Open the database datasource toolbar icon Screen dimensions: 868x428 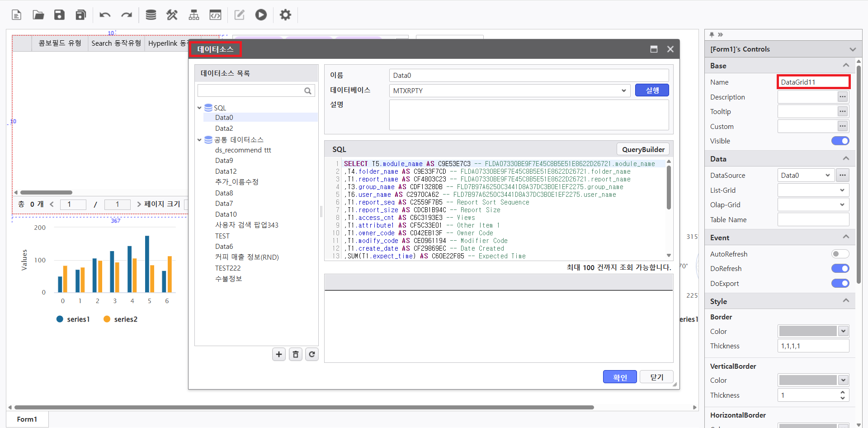151,15
